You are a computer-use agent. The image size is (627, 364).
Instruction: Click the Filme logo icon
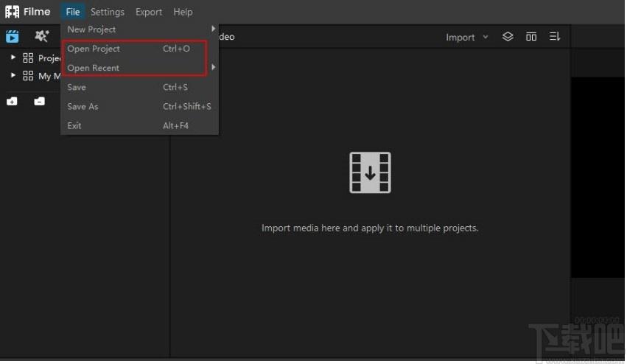12,12
